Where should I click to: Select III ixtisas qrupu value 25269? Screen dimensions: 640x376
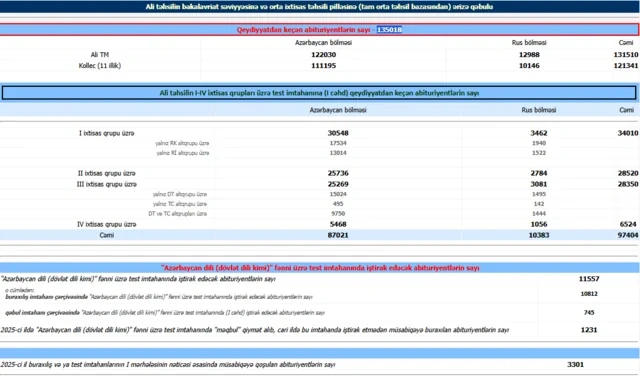pos(338,184)
